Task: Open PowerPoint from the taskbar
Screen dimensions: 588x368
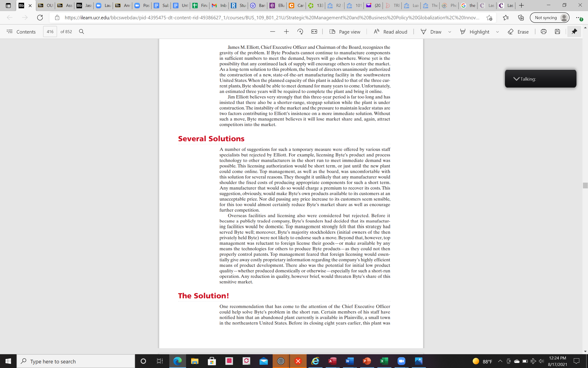Action: pos(367,361)
